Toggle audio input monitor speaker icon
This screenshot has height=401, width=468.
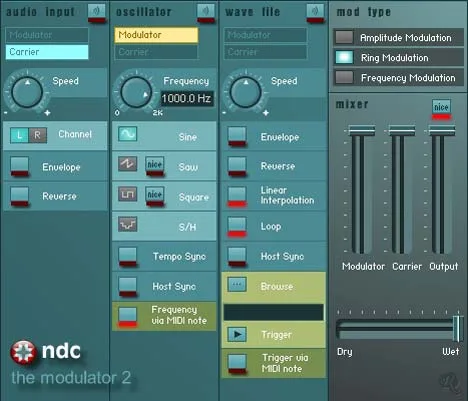click(x=97, y=12)
